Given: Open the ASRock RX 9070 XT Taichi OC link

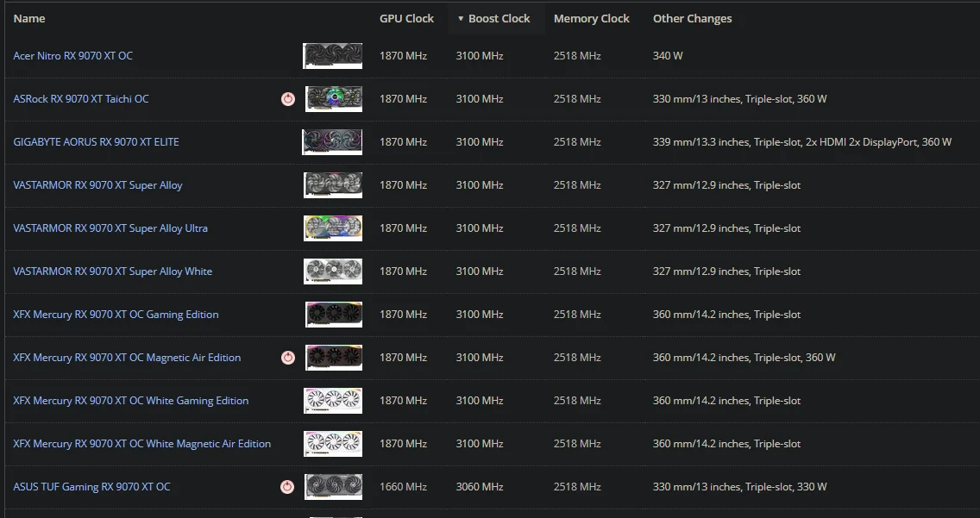Looking at the screenshot, I should [x=81, y=99].
